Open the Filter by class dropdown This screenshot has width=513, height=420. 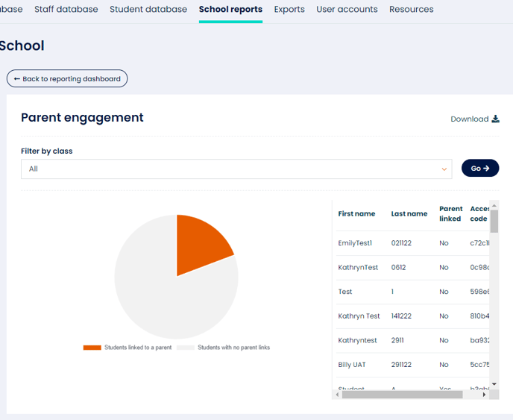tap(236, 169)
